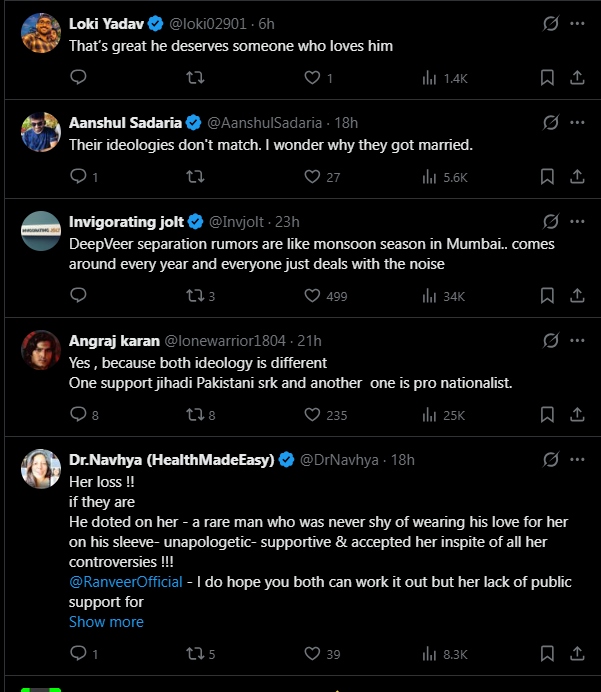Expand Dr.Navhya's tweet with Show more
This screenshot has width=601, height=692.
[x=106, y=621]
